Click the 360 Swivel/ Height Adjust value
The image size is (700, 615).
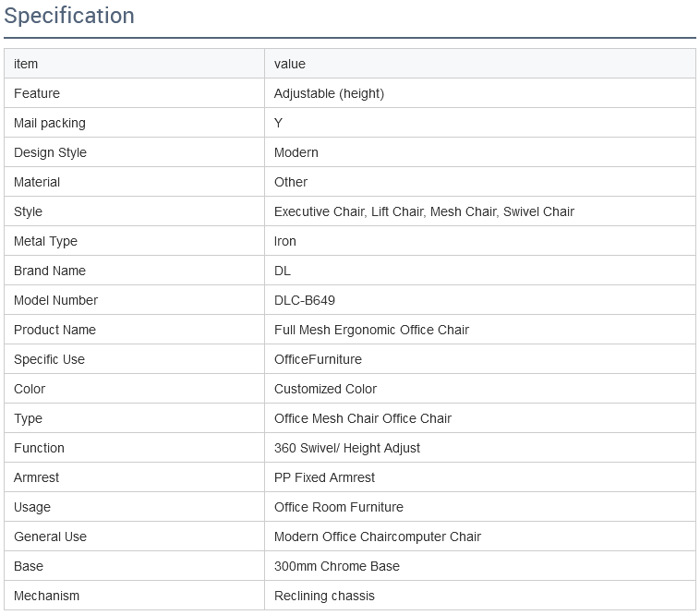pos(347,448)
